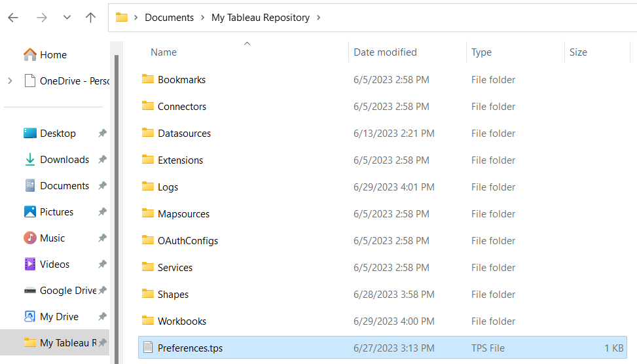
Task: Select Documents in the address breadcrumb
Action: click(x=170, y=18)
